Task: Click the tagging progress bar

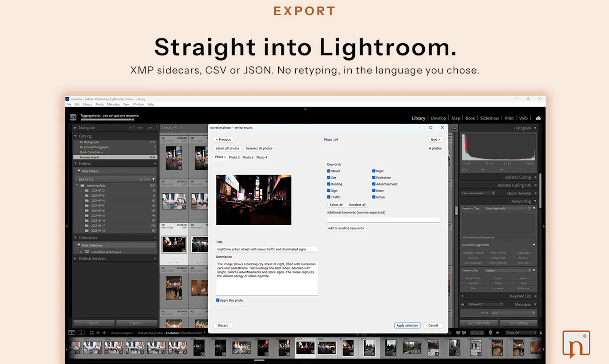Action: tap(106, 119)
